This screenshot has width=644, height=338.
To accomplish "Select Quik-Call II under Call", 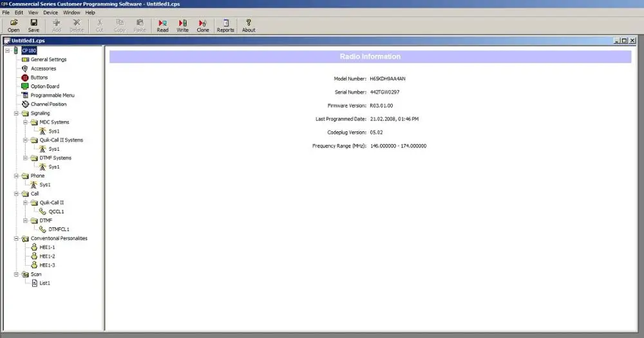I will point(52,202).
